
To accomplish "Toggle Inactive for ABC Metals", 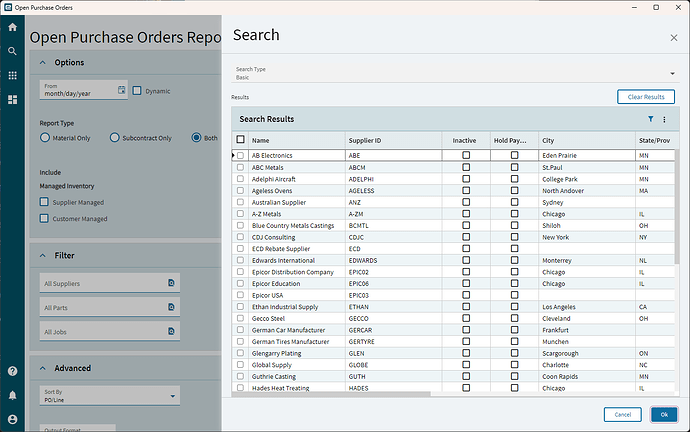I will [x=466, y=167].
